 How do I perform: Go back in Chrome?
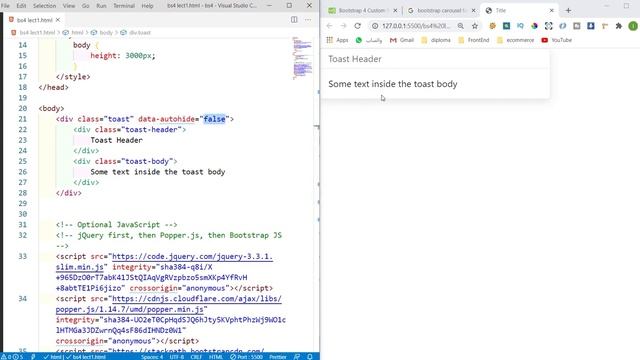tap(329, 26)
